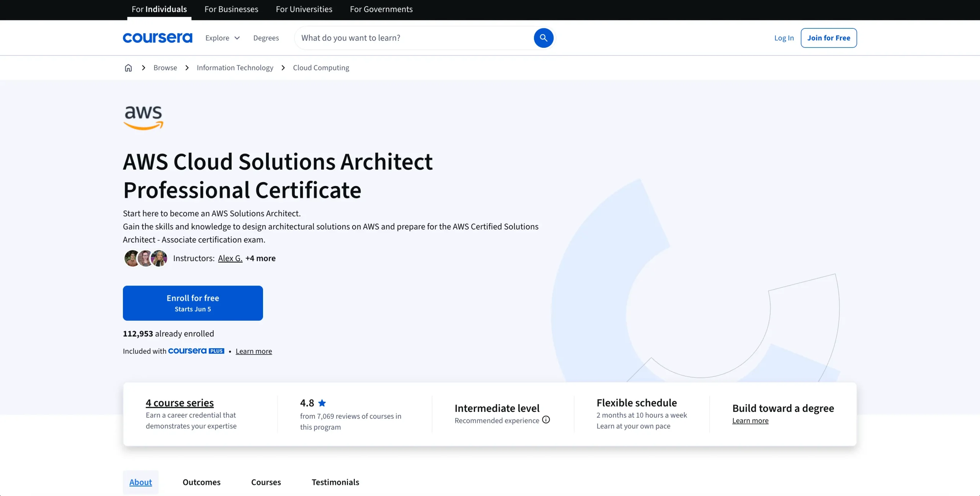The width and height of the screenshot is (980, 496).
Task: Click 'Recommended experience' text
Action: tap(497, 421)
